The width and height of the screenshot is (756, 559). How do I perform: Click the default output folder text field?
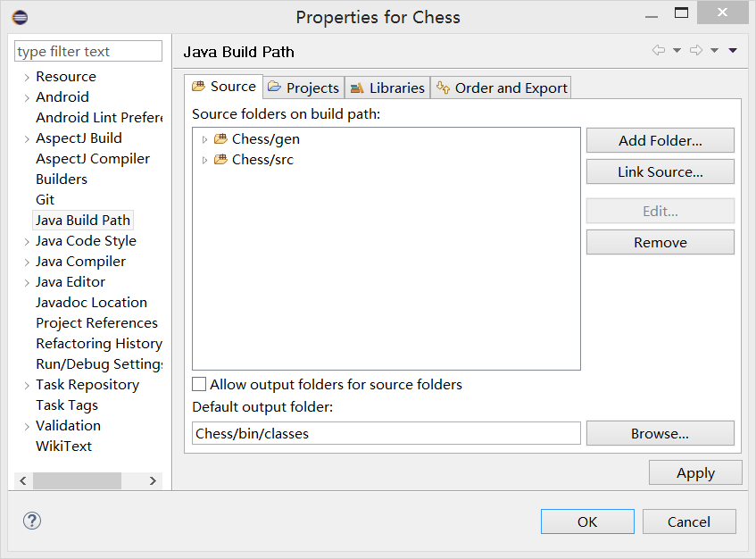[x=384, y=433]
